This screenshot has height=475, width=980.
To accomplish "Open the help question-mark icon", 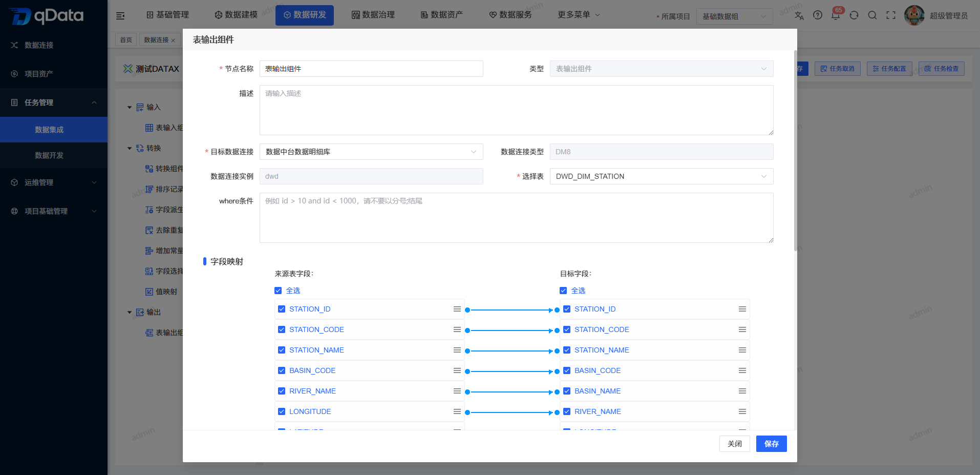I will click(818, 15).
